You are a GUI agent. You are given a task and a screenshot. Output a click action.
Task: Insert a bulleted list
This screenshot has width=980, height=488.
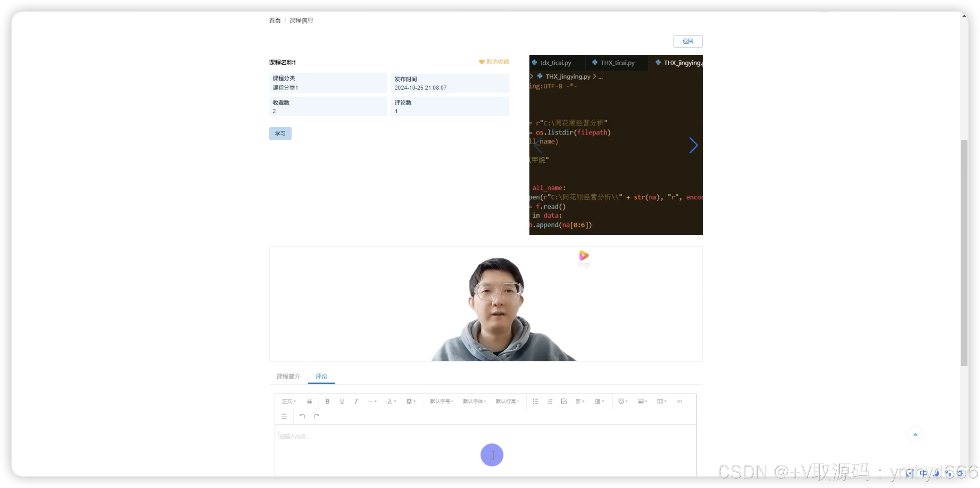pyautogui.click(x=535, y=401)
